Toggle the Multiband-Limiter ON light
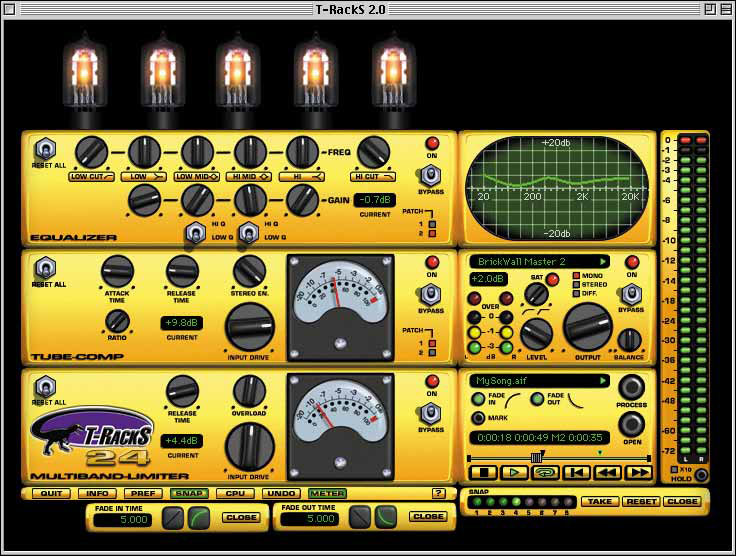 click(x=431, y=381)
